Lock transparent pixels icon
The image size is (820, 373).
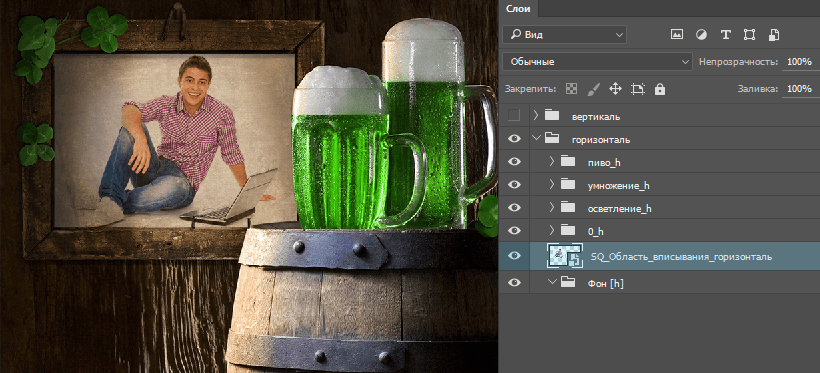pyautogui.click(x=572, y=89)
